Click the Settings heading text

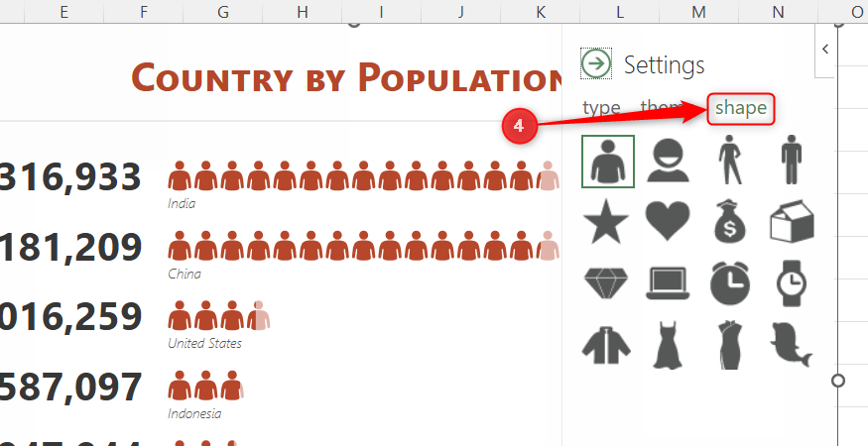pyautogui.click(x=664, y=64)
